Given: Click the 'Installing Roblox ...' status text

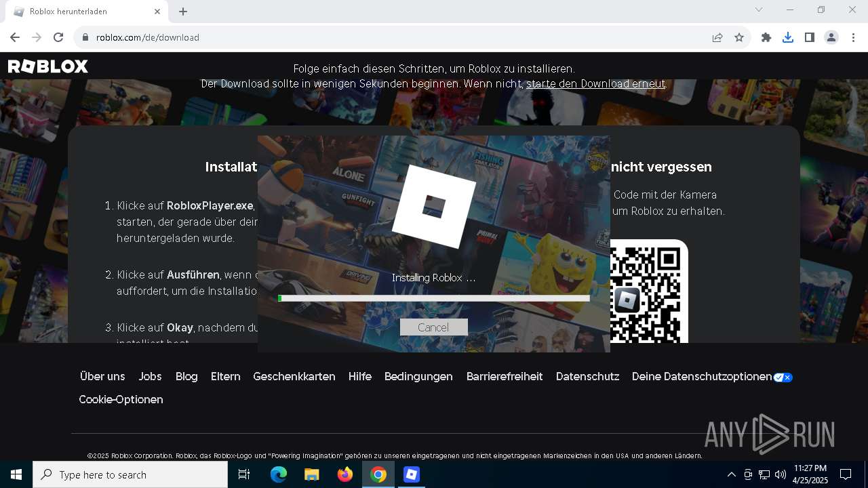Looking at the screenshot, I should 433,278.
